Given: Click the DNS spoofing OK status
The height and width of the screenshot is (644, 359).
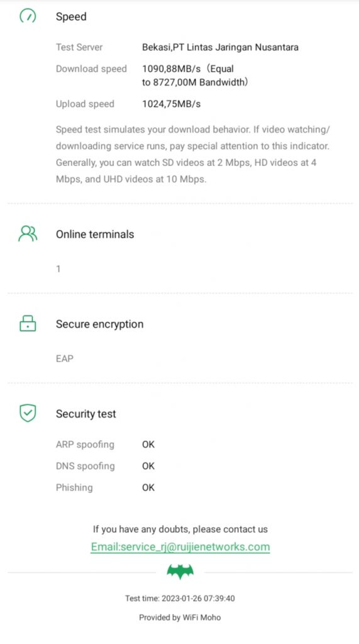Looking at the screenshot, I should click(x=148, y=466).
